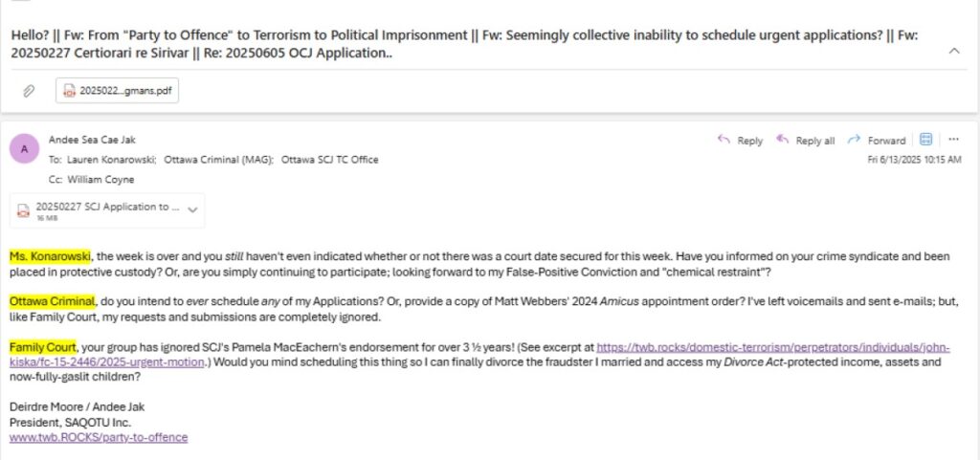
Task: Click the sender avatar circle A
Action: [x=24, y=149]
